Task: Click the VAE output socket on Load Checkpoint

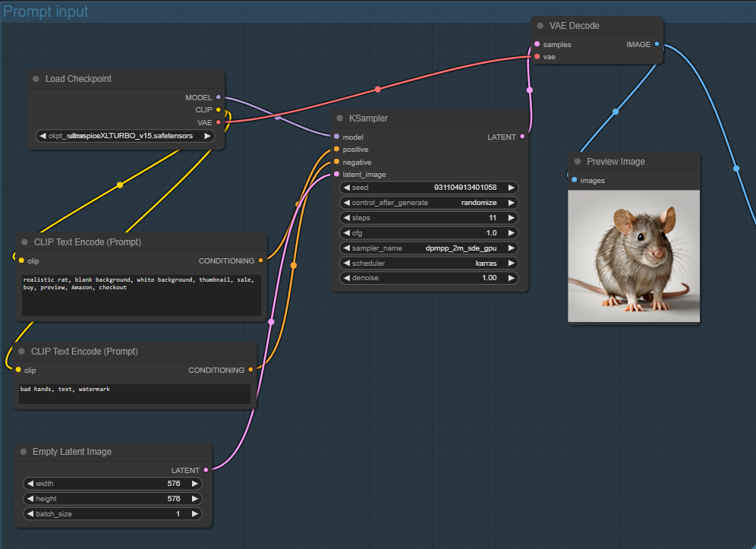Action: tap(219, 122)
